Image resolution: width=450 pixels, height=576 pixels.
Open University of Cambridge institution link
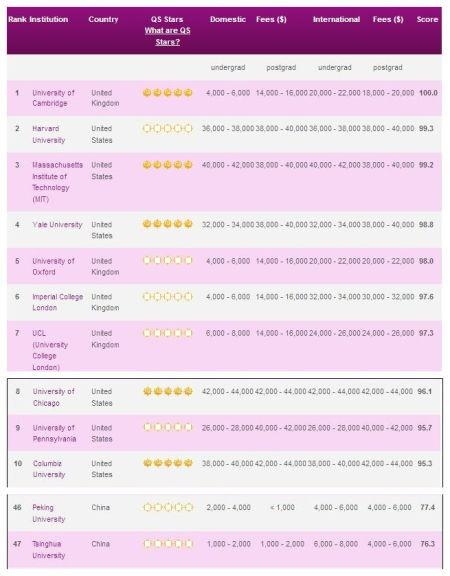coord(53,98)
